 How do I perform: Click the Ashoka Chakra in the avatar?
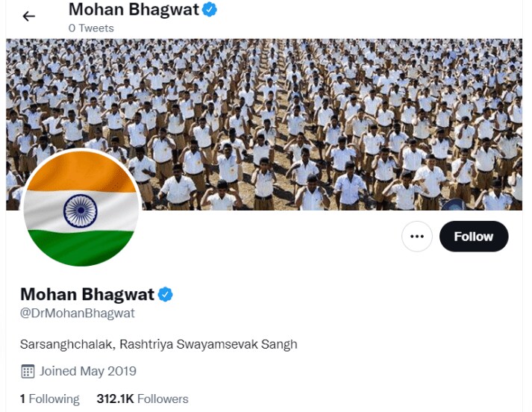tap(81, 210)
